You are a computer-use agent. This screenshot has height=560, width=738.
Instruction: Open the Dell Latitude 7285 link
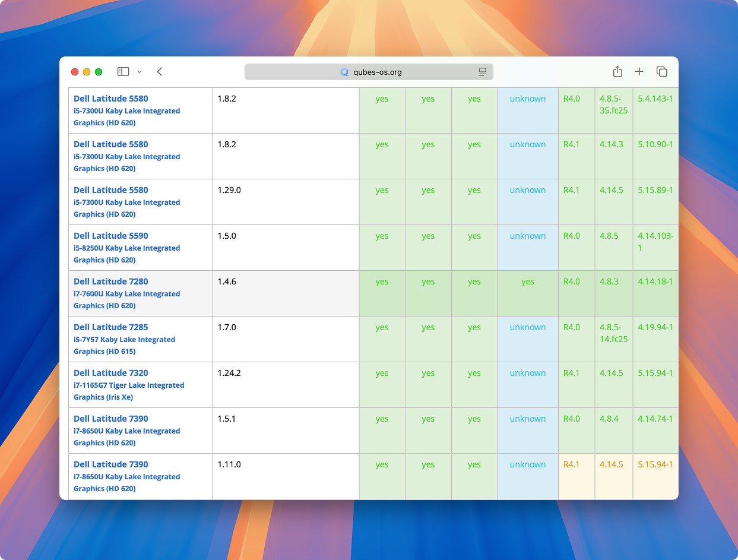(x=111, y=327)
